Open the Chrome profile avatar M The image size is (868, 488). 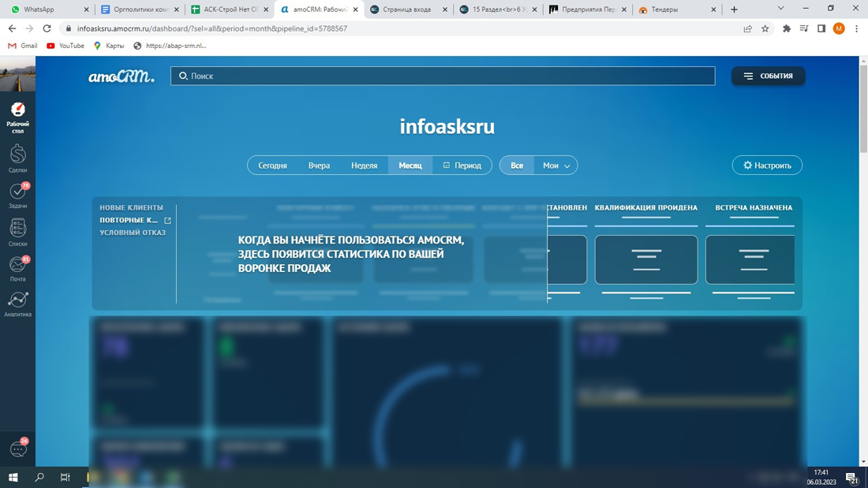pos(839,28)
